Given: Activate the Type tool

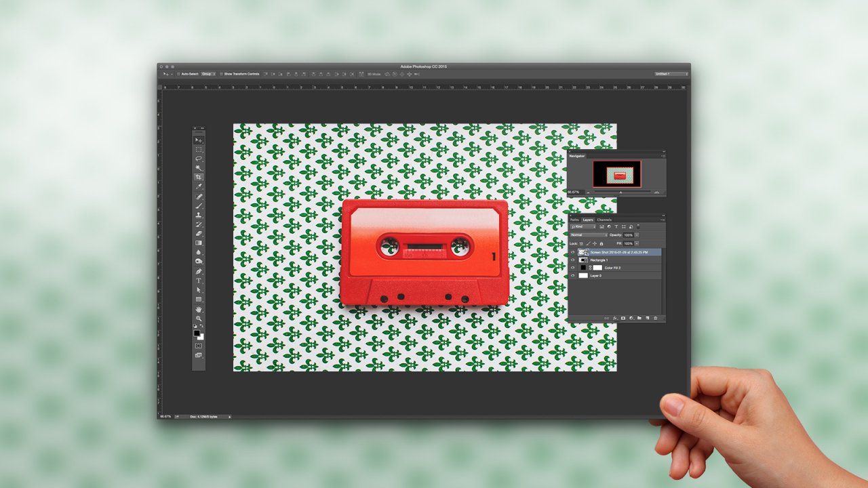Looking at the screenshot, I should pos(198,280).
